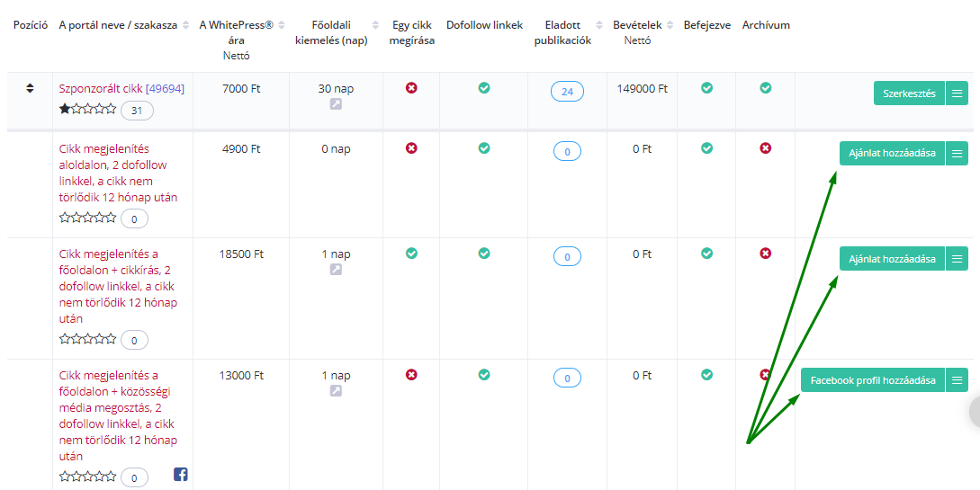Click the Facebook icon in last row
This screenshot has width=980, height=490.
click(181, 475)
